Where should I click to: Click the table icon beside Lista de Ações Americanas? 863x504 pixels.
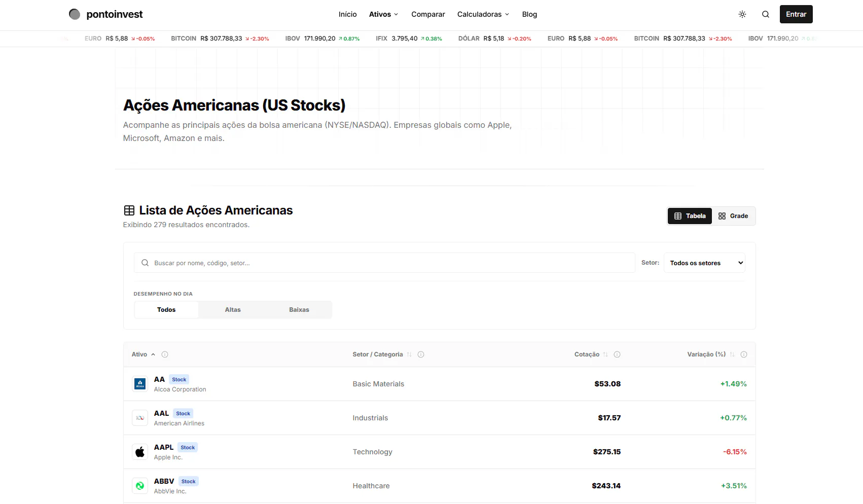(129, 210)
